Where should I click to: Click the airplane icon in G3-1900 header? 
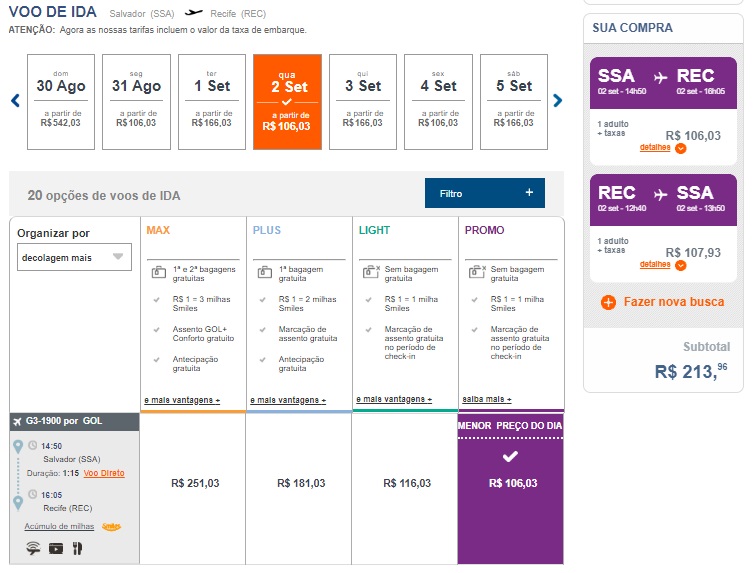[x=18, y=421]
